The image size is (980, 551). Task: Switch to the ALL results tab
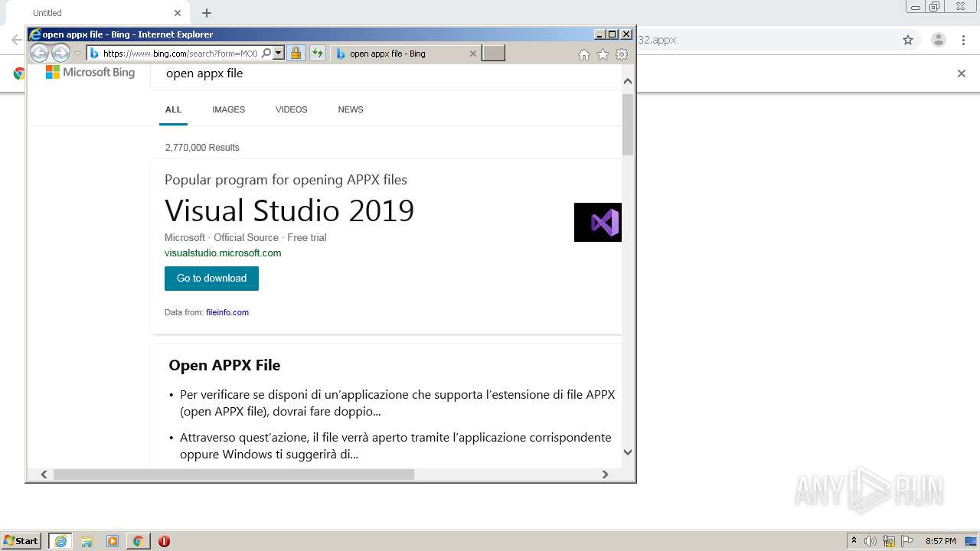pyautogui.click(x=173, y=109)
